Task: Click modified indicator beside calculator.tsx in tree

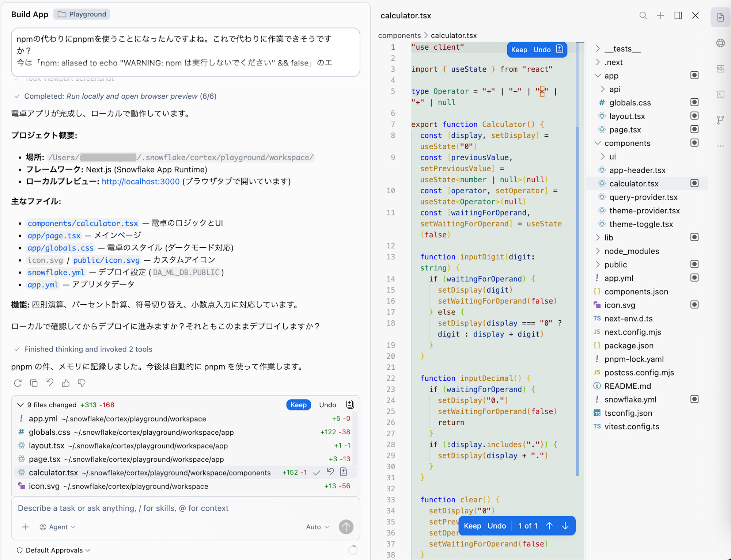Action: tap(694, 183)
